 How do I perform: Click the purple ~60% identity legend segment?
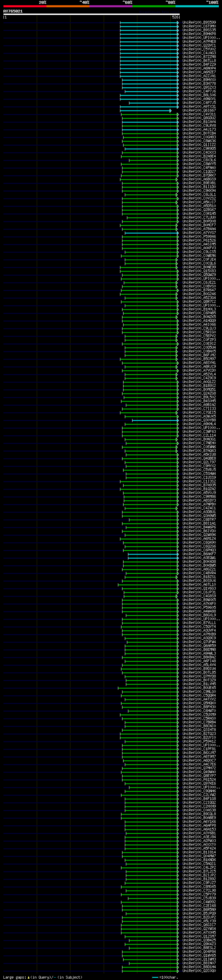pos(111,6)
